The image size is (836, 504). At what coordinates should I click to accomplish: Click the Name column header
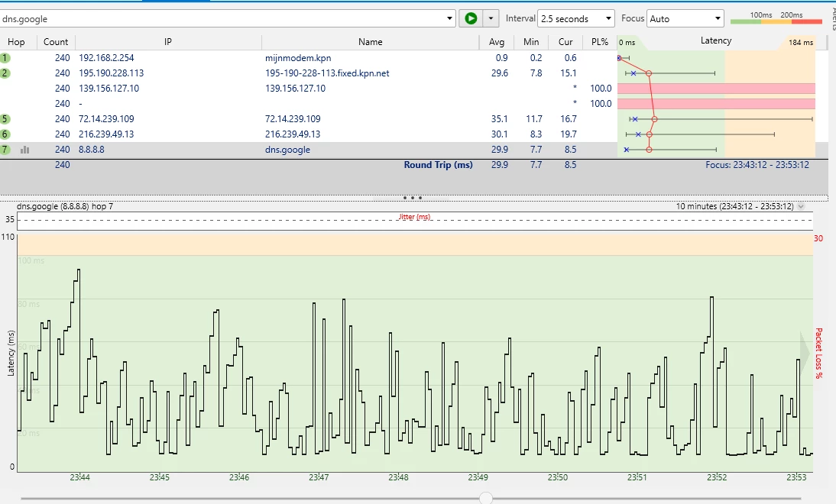370,42
